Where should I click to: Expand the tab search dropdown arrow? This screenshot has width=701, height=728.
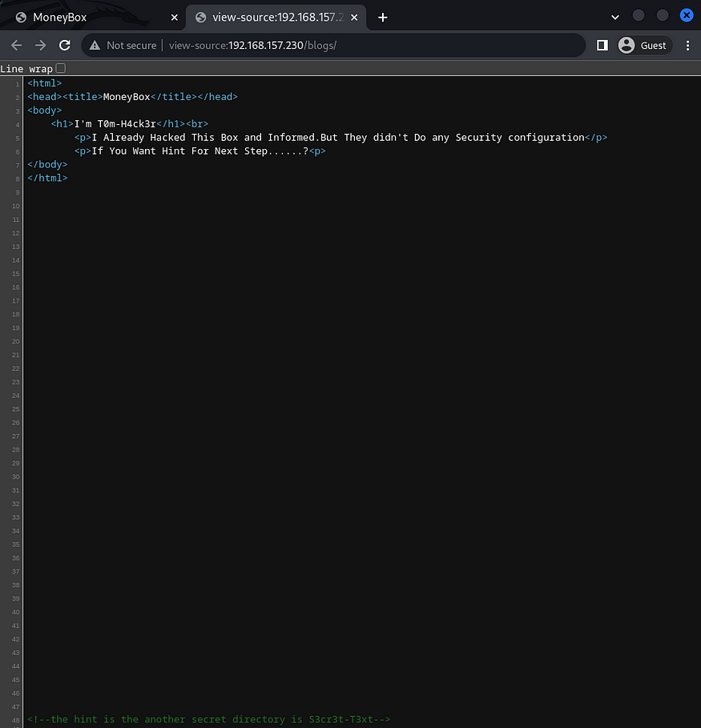[x=614, y=17]
